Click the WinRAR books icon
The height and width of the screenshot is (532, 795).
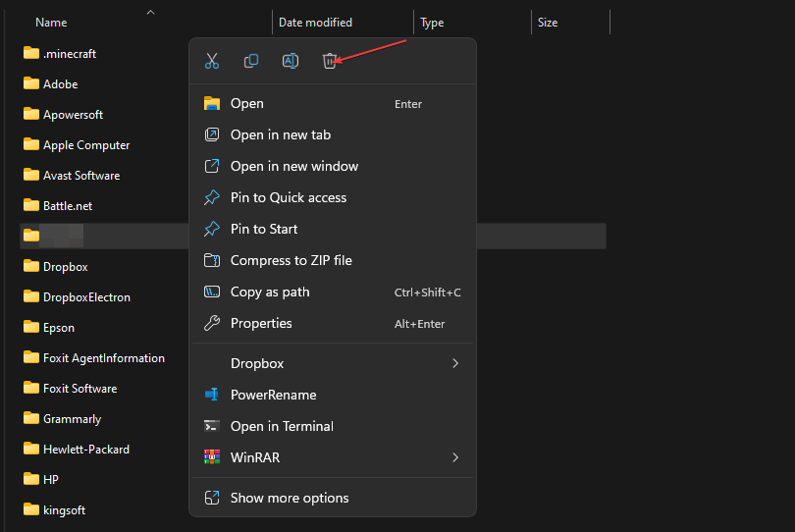pyautogui.click(x=212, y=457)
